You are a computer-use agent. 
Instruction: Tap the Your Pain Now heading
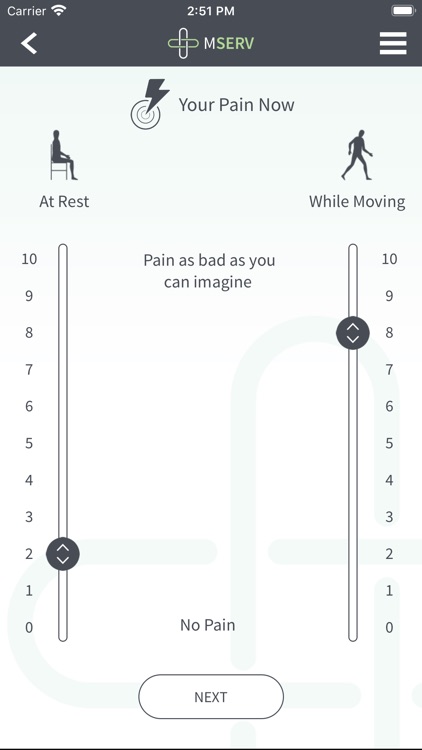point(236,104)
